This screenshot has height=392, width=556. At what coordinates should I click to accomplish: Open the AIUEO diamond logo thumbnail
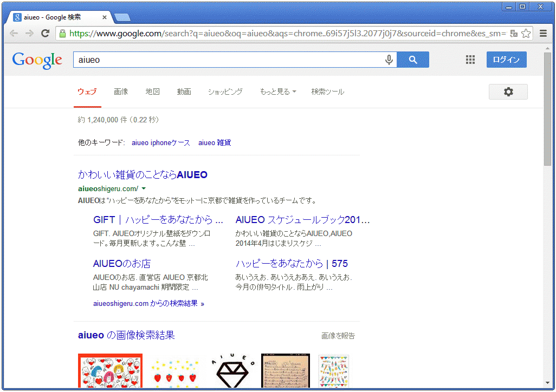click(x=232, y=371)
